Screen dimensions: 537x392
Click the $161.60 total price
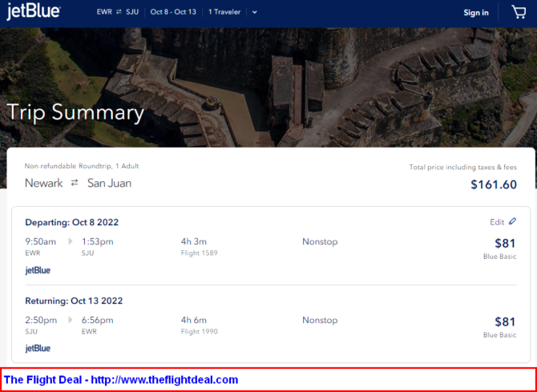[x=494, y=184]
